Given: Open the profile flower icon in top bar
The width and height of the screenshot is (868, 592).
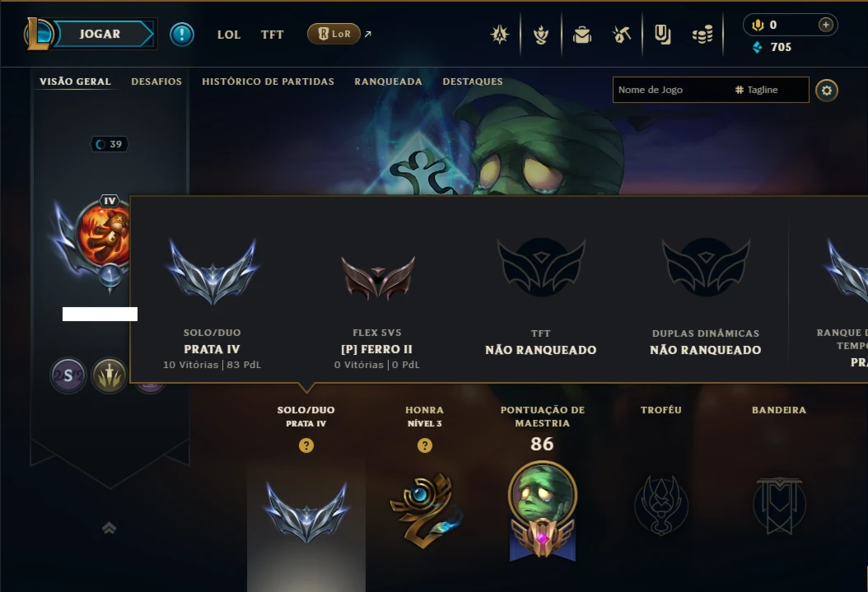Looking at the screenshot, I should tap(541, 35).
